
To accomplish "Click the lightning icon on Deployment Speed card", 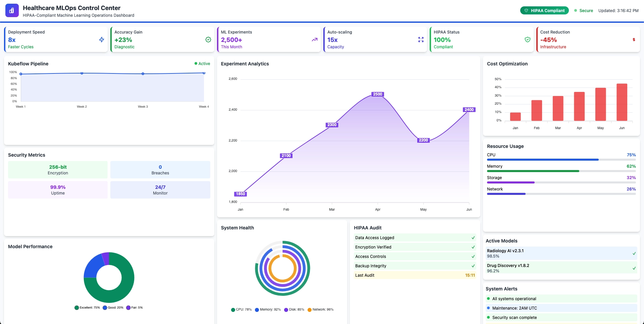I will [x=102, y=40].
